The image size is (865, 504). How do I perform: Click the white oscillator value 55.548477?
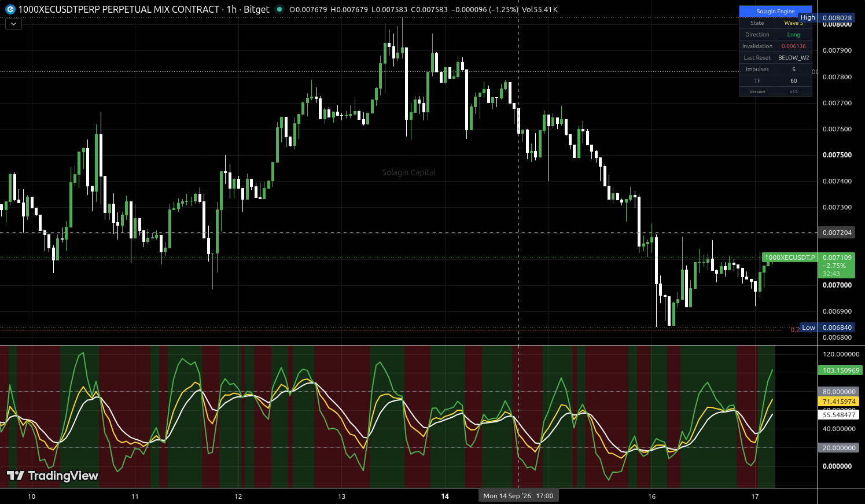click(x=839, y=415)
